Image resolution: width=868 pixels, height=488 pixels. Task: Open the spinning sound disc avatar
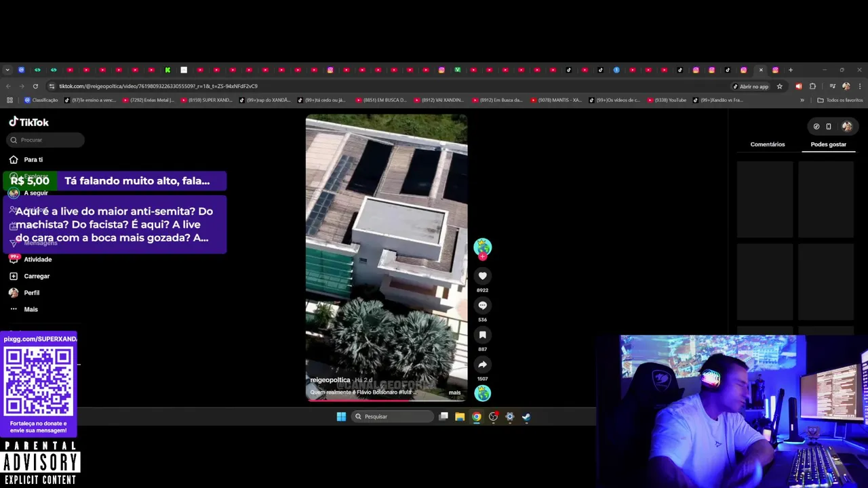(482, 393)
